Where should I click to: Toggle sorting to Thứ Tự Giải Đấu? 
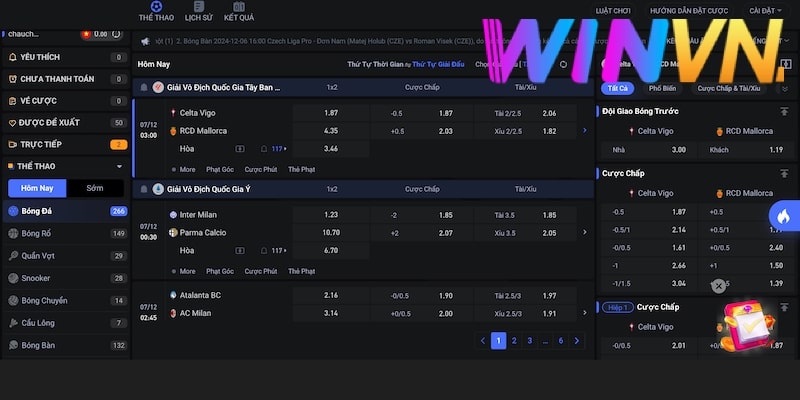click(440, 64)
